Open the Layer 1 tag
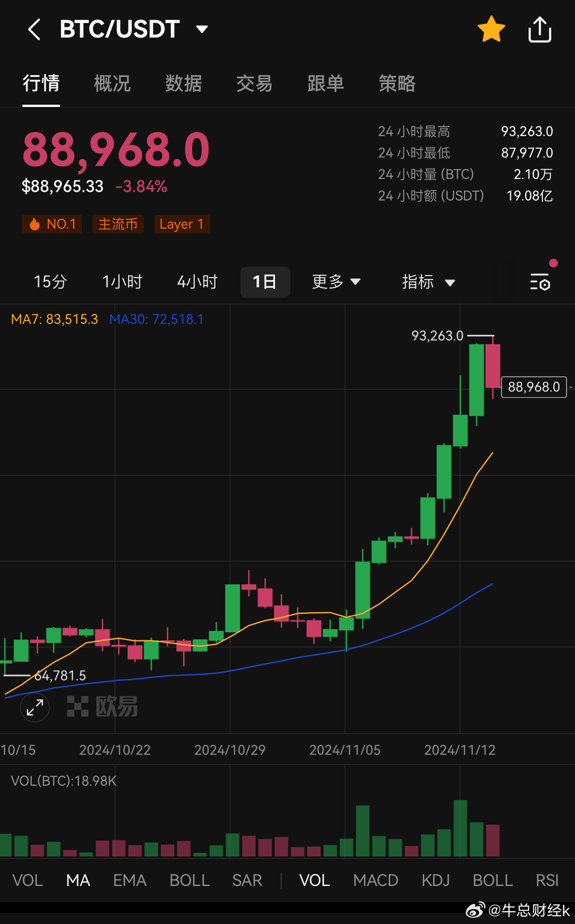 pos(182,224)
